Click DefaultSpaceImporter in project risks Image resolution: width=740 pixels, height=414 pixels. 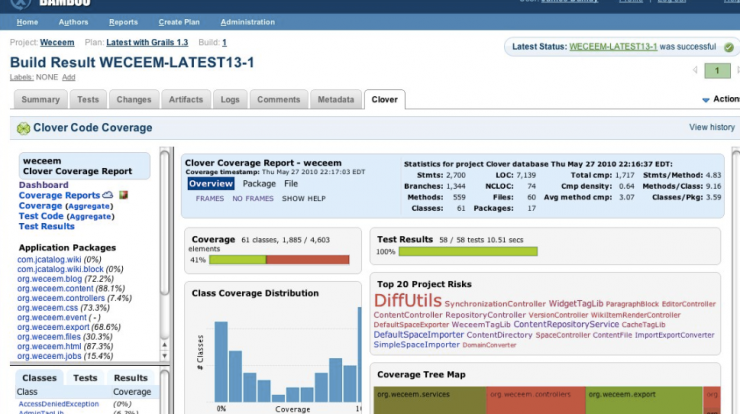pos(419,335)
